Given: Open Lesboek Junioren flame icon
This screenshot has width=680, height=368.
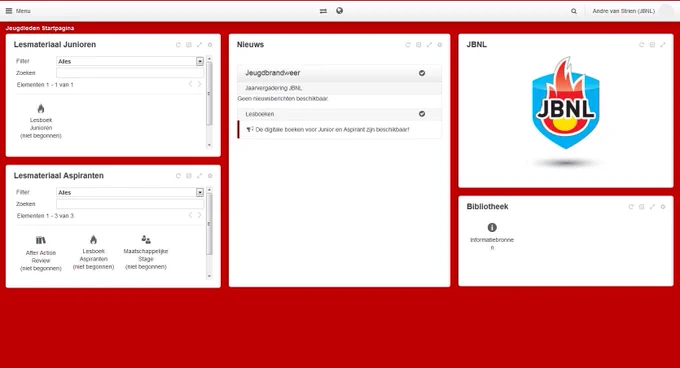Looking at the screenshot, I should pyautogui.click(x=41, y=108).
